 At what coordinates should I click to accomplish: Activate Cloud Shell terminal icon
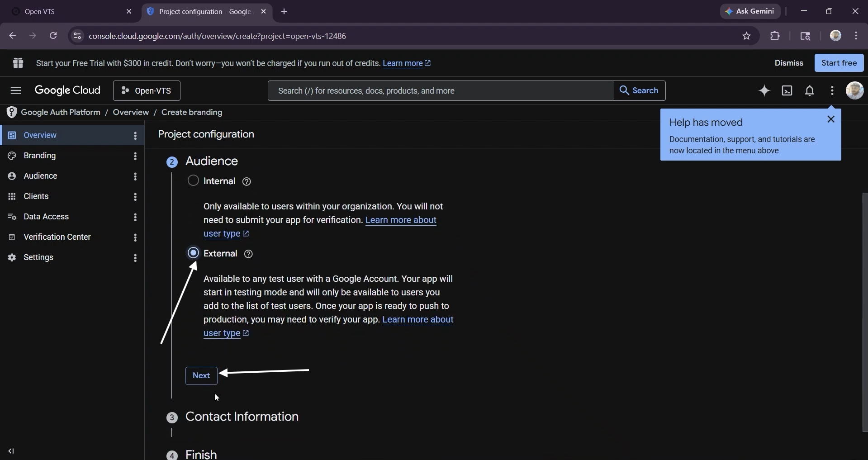[787, 91]
